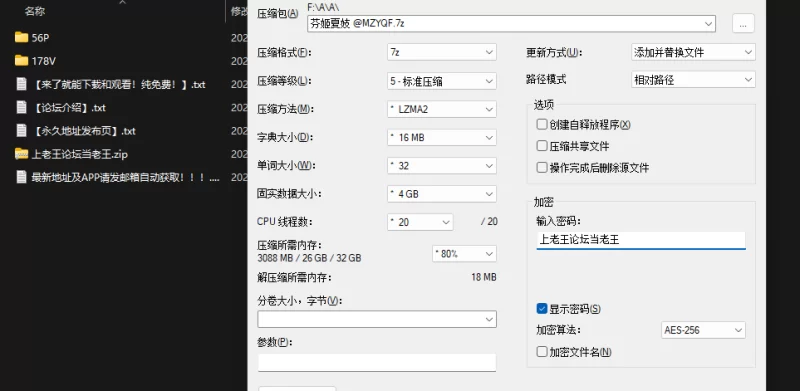Click the 56P folder icon
800x391 pixels.
(x=21, y=37)
